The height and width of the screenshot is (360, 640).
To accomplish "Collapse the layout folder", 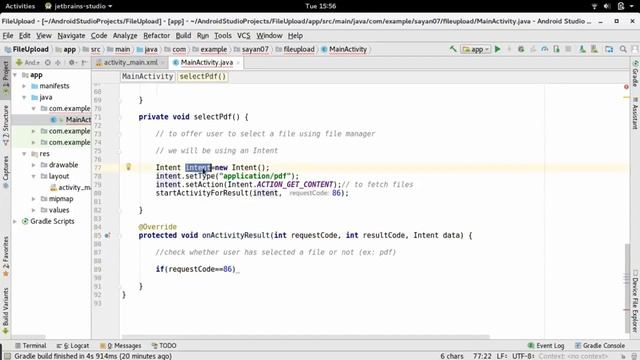I will pyautogui.click(x=33, y=176).
